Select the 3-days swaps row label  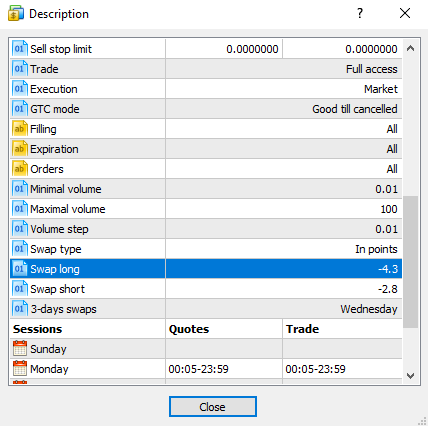pos(64,309)
